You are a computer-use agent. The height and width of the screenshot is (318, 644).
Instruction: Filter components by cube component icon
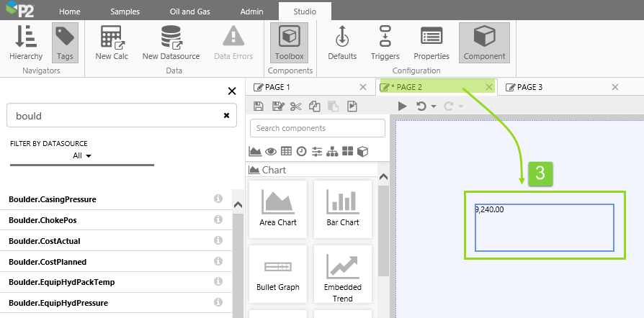[x=362, y=152]
